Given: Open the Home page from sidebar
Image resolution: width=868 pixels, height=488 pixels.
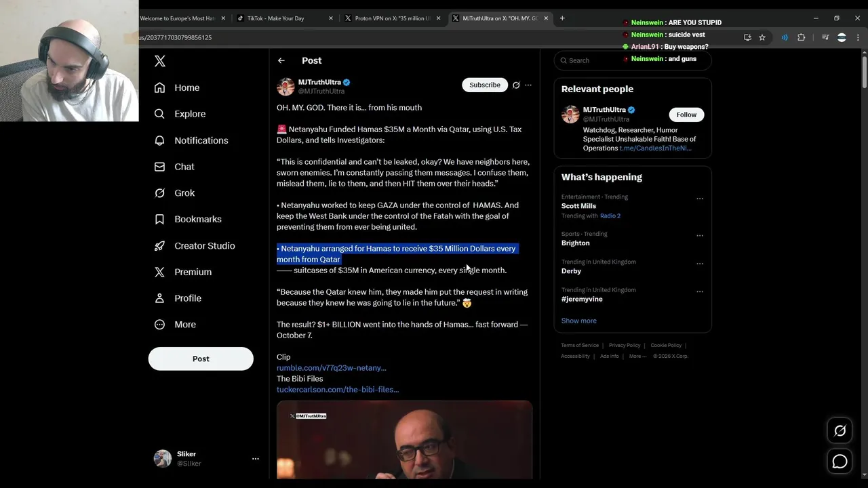Looking at the screenshot, I should (x=176, y=87).
